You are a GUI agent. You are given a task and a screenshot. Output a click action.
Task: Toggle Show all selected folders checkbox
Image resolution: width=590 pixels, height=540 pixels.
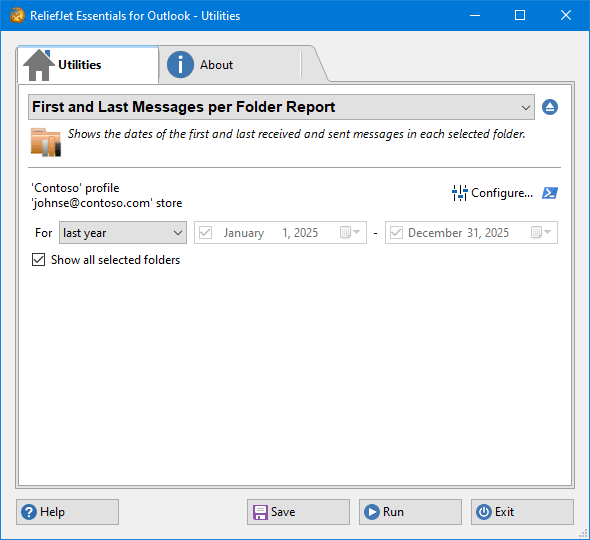coord(38,260)
